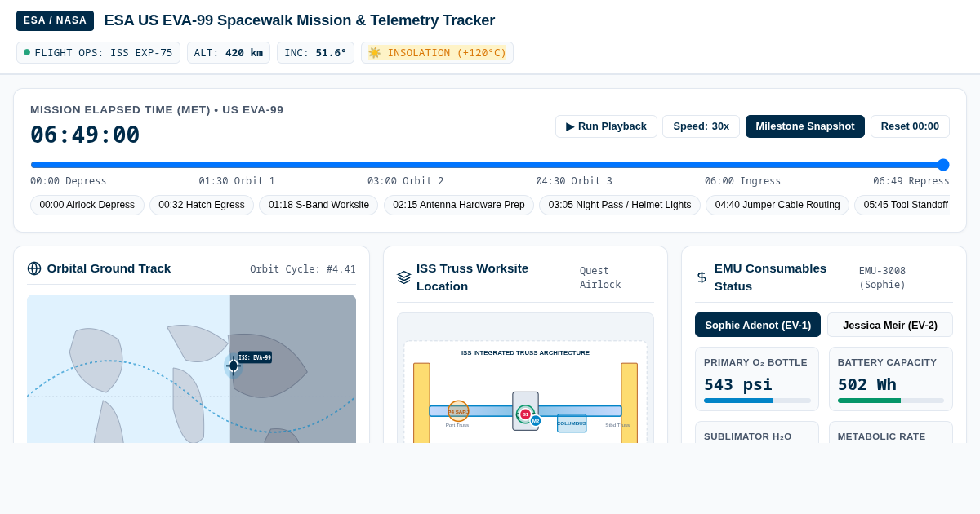Click the red S1 marker on the truss diagram
The height and width of the screenshot is (514, 980).
[526, 414]
